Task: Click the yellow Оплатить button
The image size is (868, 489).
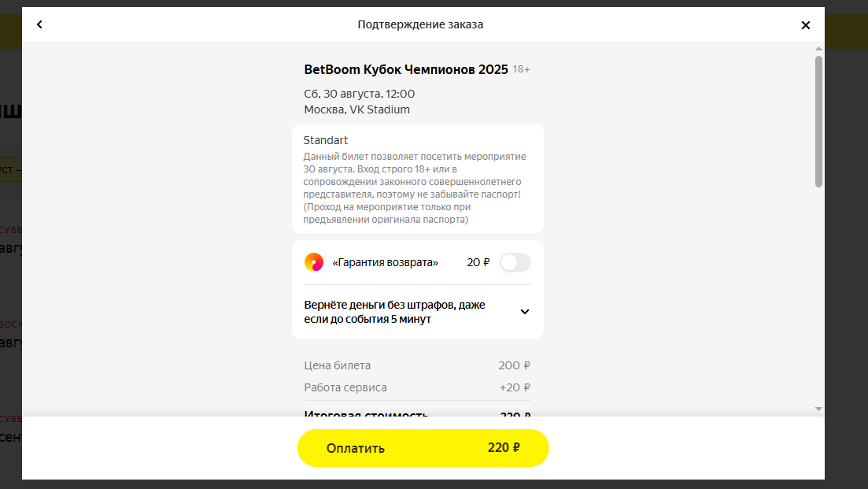Action: [423, 448]
